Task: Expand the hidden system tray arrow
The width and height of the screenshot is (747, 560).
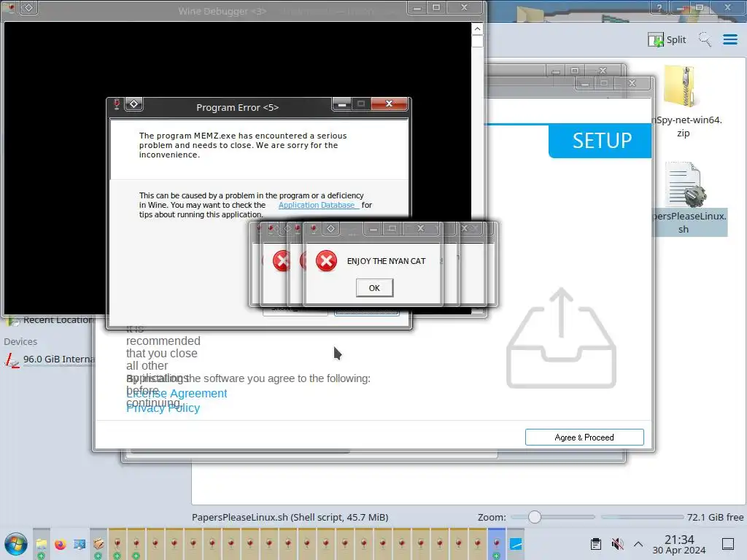Action: pos(638,544)
